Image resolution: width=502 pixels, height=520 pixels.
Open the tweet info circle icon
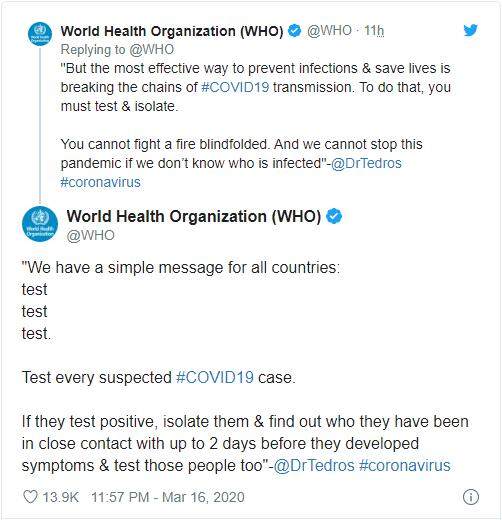(471, 497)
